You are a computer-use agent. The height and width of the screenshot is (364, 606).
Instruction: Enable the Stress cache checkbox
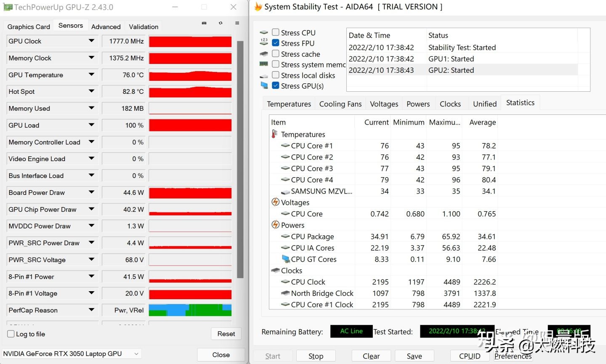276,53
